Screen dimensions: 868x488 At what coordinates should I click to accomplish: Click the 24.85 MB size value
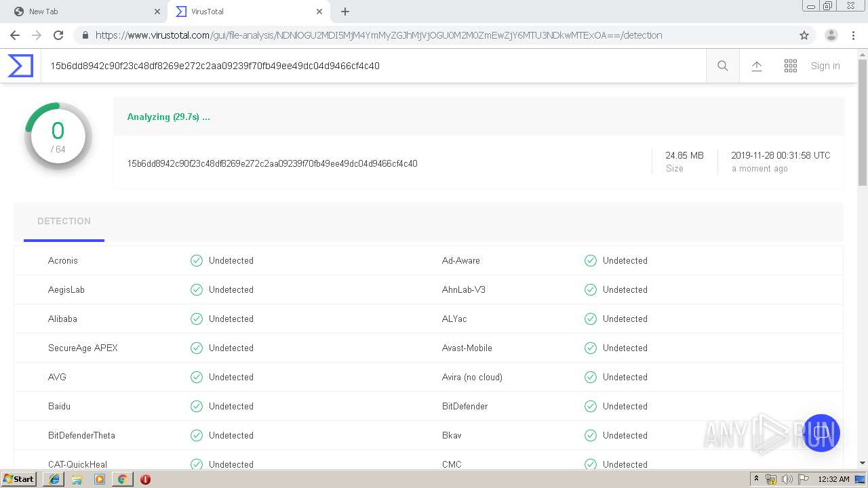684,155
